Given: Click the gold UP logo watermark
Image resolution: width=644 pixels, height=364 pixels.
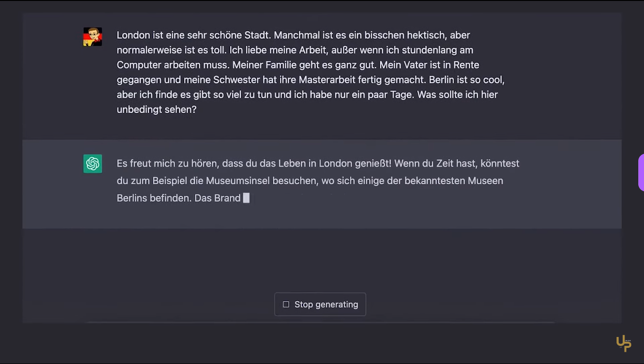Looking at the screenshot, I should point(624,343).
